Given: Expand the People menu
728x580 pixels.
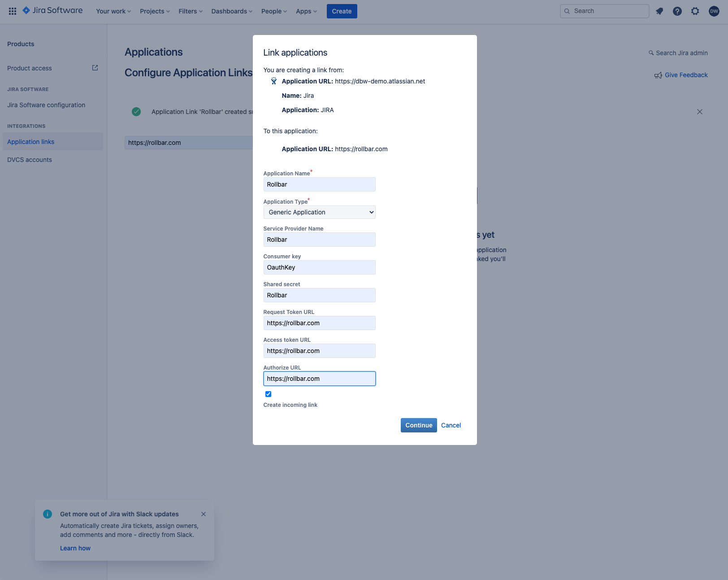Looking at the screenshot, I should pos(274,11).
